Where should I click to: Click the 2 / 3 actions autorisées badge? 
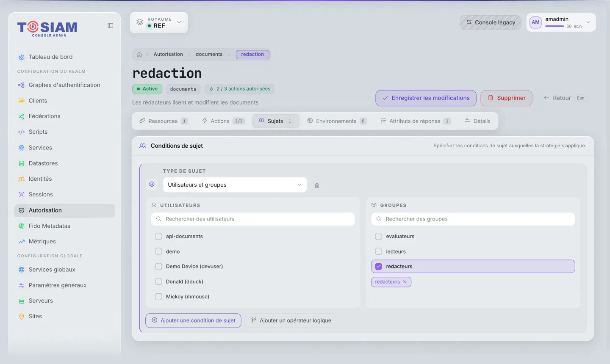[x=240, y=89]
